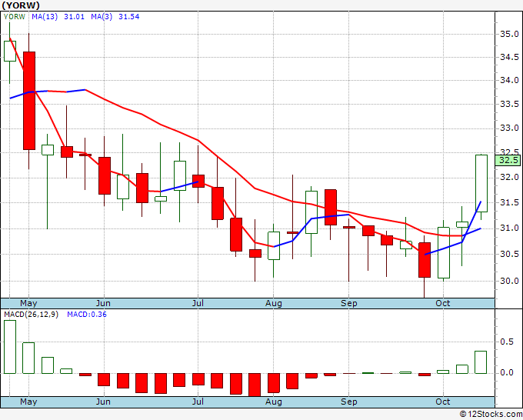Click the 34.5 price axis label
This screenshot has height=420, width=523.
pyautogui.click(x=509, y=58)
